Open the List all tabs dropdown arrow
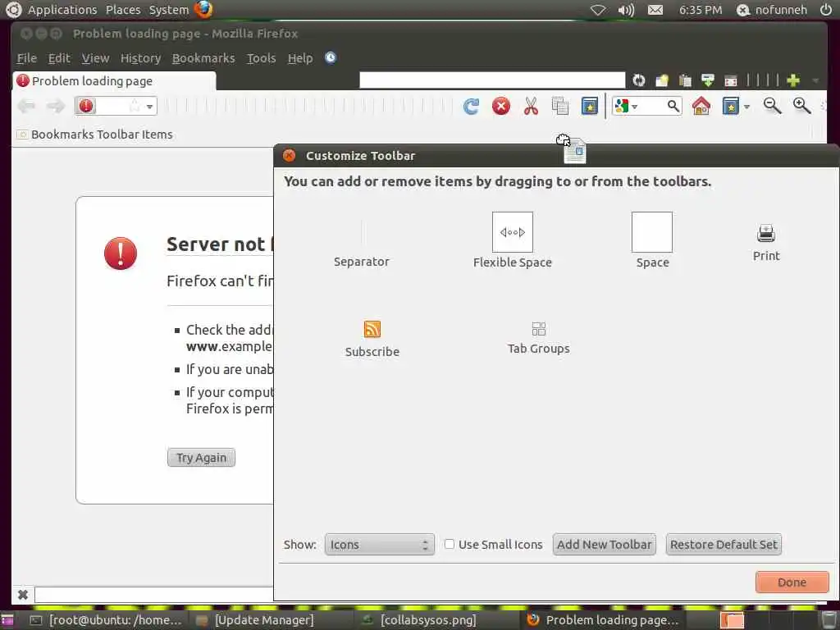The image size is (840, 630). tap(815, 81)
